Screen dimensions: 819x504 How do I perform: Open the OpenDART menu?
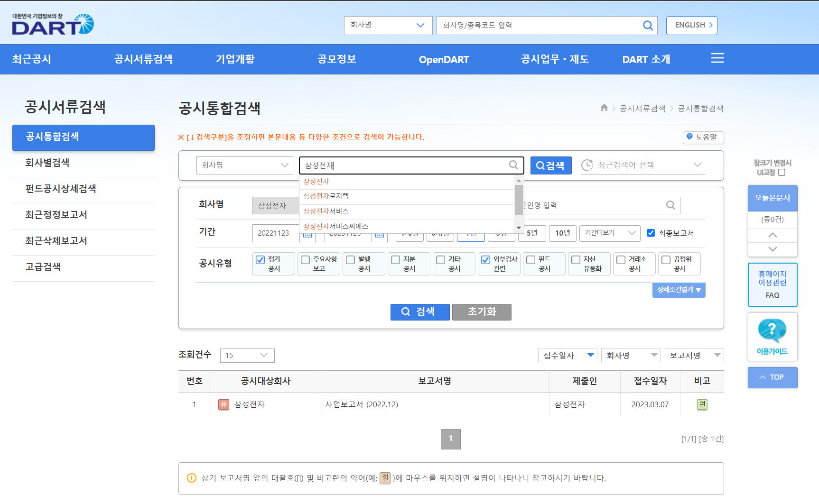pos(444,59)
